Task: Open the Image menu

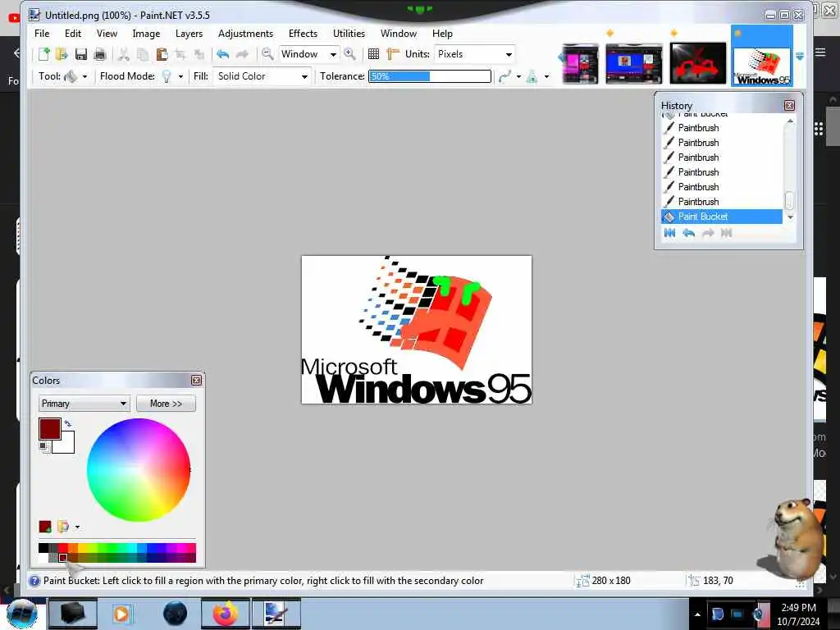Action: [146, 33]
